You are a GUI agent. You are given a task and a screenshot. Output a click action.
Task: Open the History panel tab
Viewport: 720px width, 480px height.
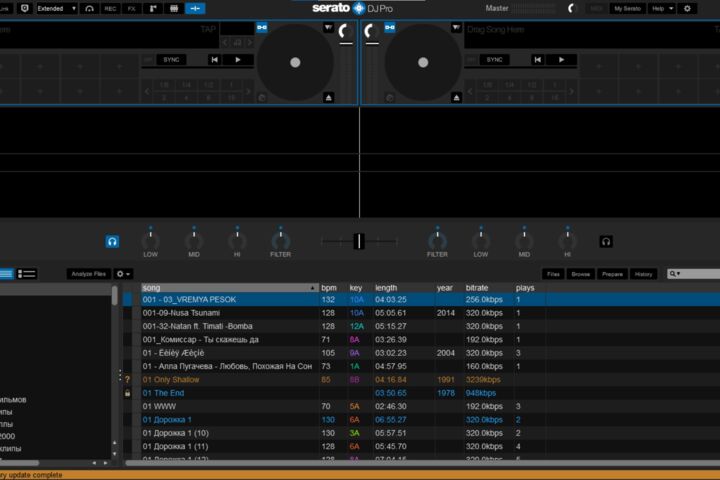click(643, 274)
